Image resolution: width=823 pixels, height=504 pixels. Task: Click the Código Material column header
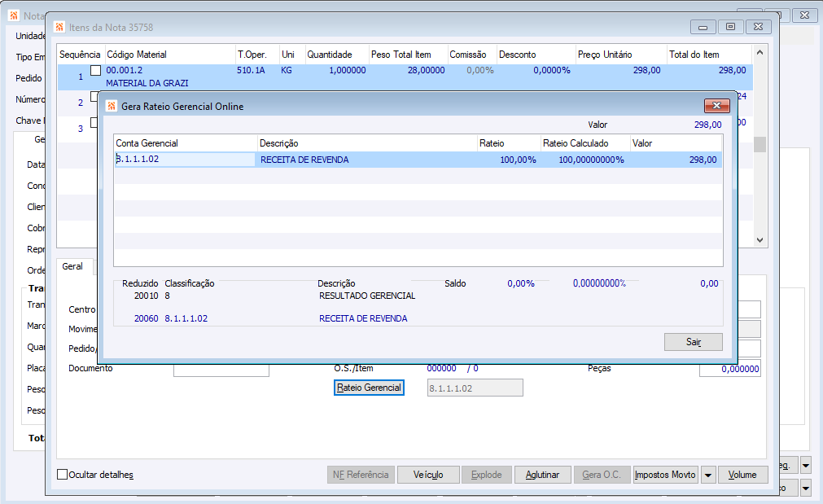pos(170,55)
